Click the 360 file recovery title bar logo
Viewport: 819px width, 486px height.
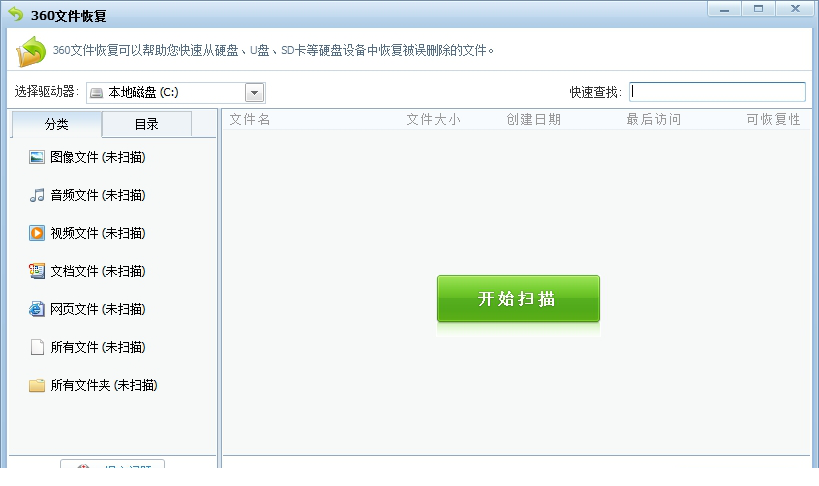tap(16, 15)
